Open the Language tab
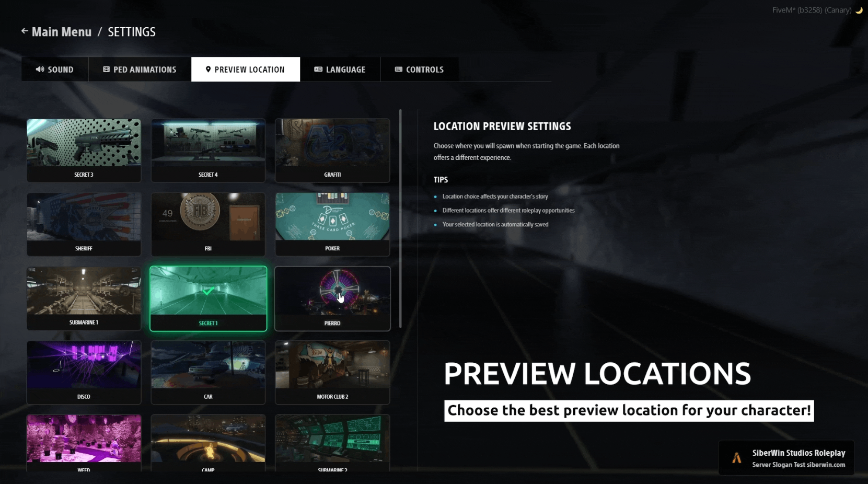This screenshot has height=484, width=868. click(340, 70)
